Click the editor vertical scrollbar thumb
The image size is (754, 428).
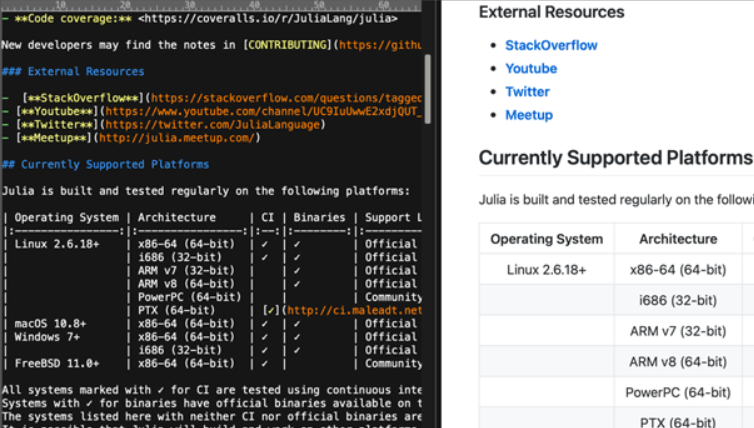[427, 89]
